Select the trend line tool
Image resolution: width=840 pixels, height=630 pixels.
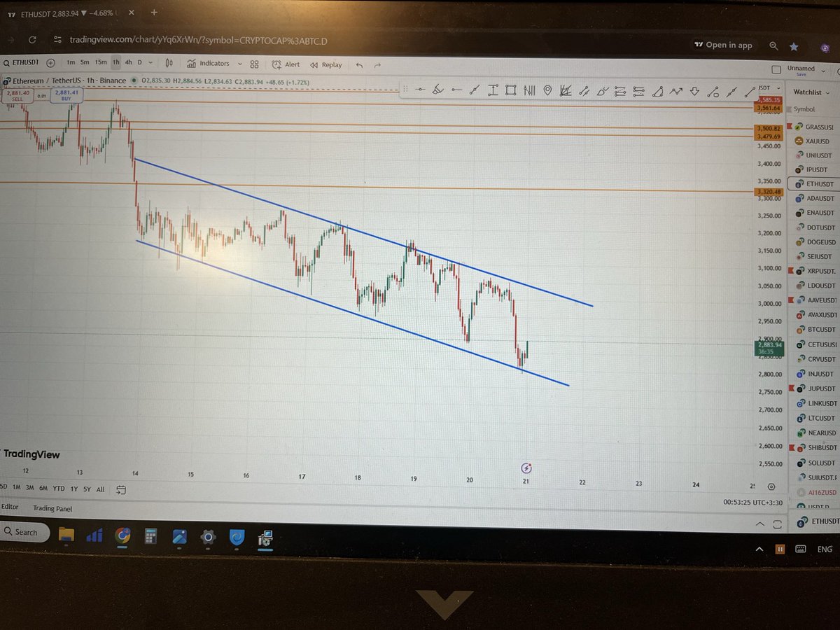click(473, 90)
